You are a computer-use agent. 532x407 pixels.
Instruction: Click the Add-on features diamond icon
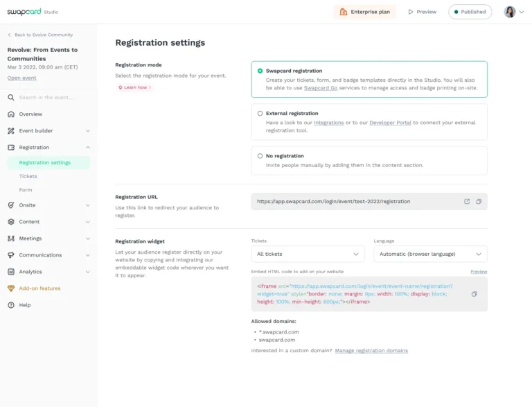pos(11,288)
